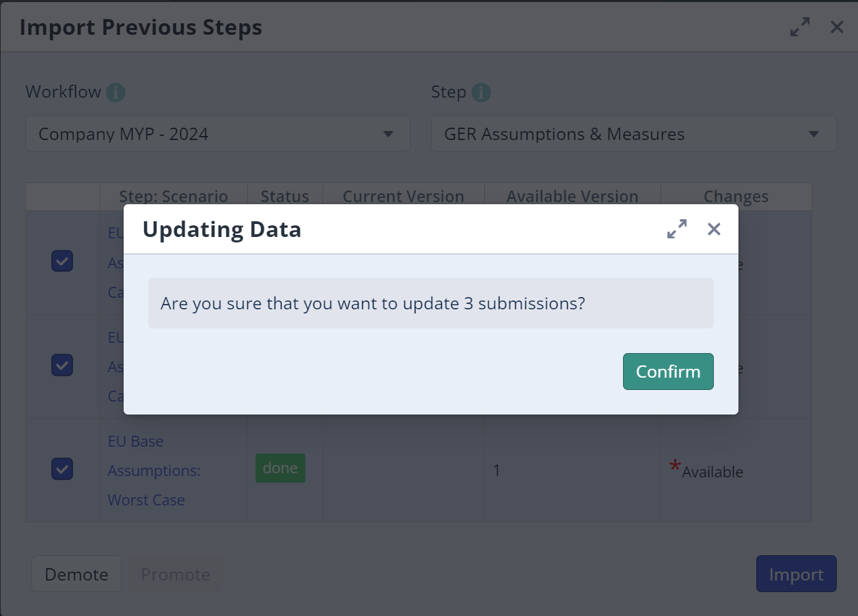Click the done status badge
858x616 pixels.
click(280, 468)
